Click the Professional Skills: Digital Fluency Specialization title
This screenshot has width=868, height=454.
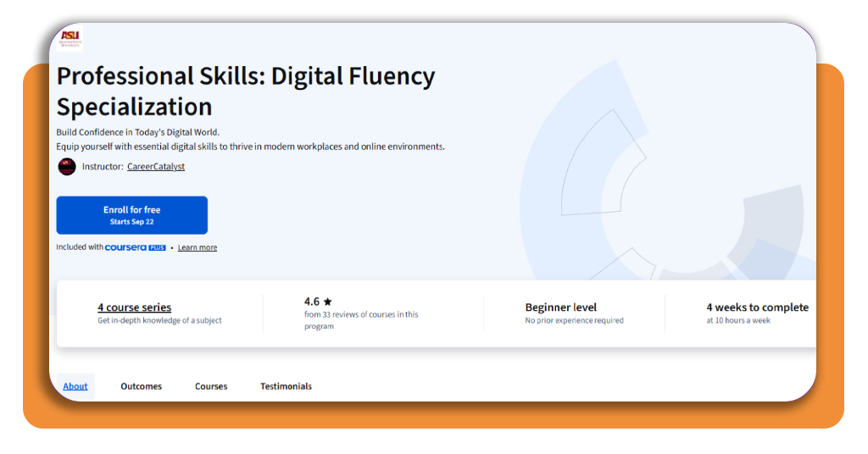[x=246, y=91]
